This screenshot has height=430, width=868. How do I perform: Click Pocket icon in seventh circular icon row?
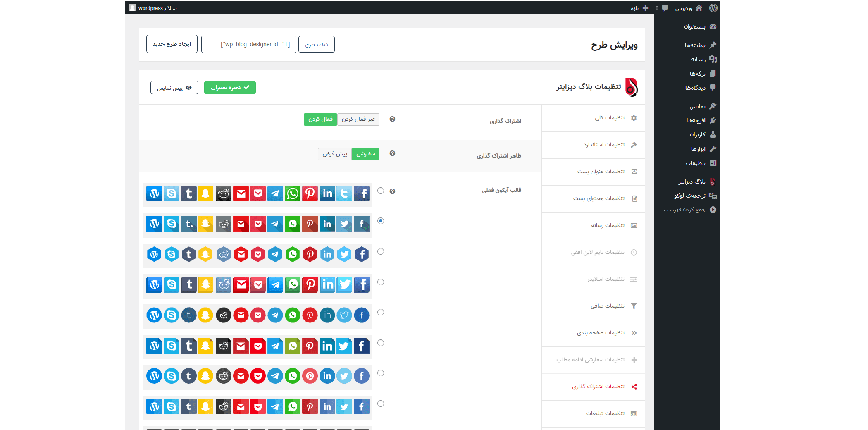click(258, 376)
